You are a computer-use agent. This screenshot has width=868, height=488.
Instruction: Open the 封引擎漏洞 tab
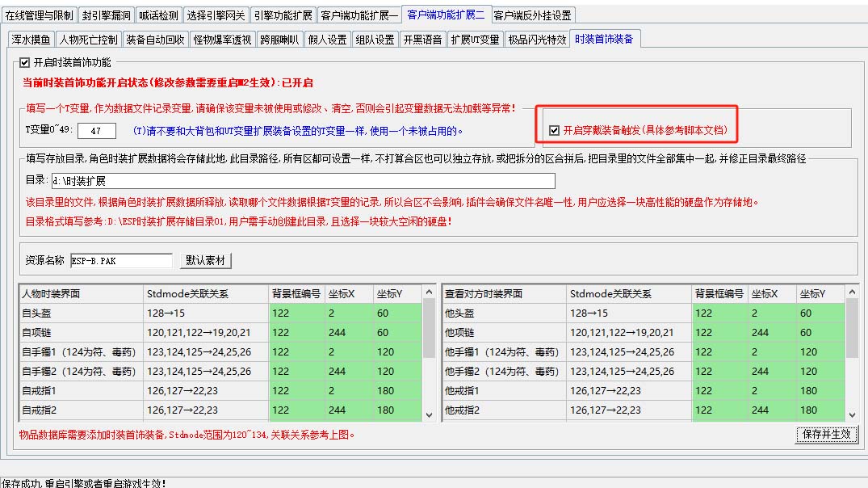click(107, 15)
